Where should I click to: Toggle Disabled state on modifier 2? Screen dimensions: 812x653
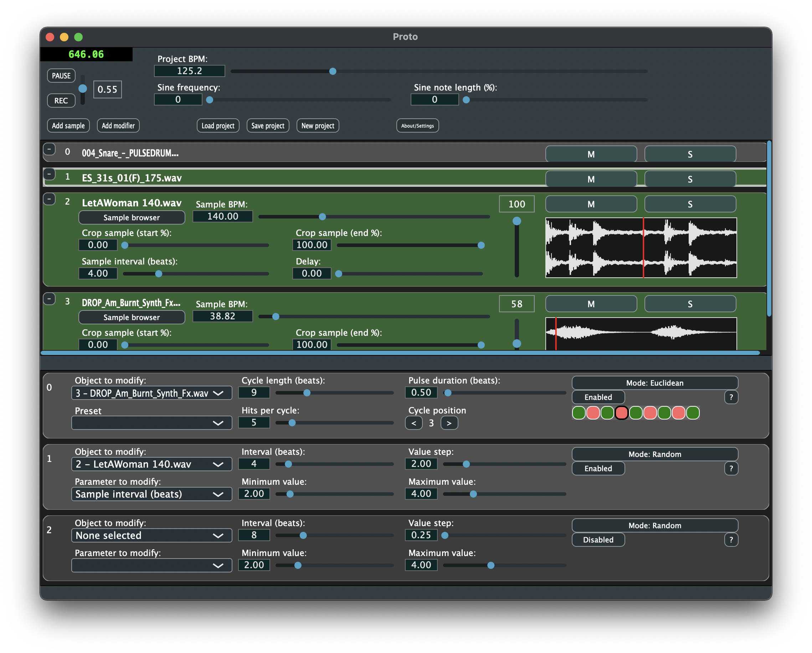click(598, 540)
